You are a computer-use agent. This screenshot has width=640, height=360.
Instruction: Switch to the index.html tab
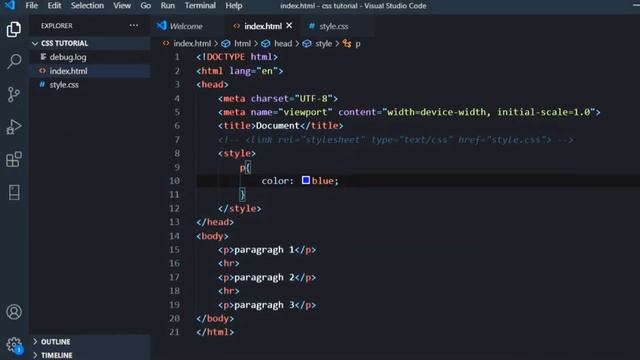click(262, 26)
